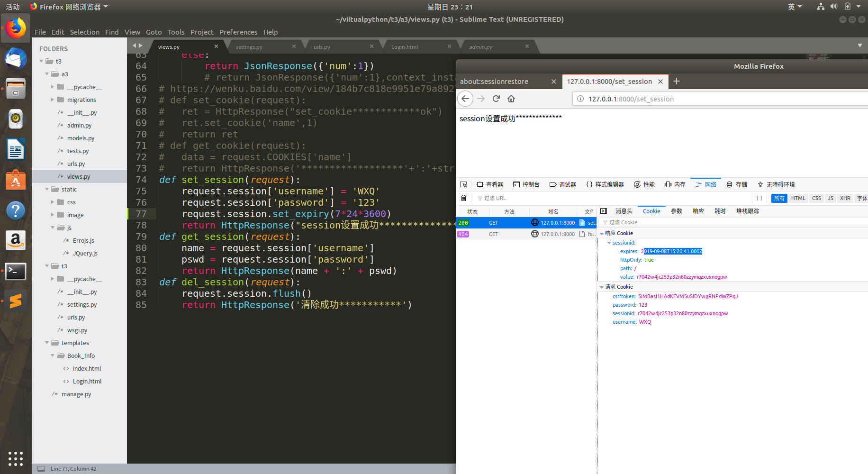Show site information for 127.0.0.1
This screenshot has height=474, width=868.
click(x=580, y=99)
